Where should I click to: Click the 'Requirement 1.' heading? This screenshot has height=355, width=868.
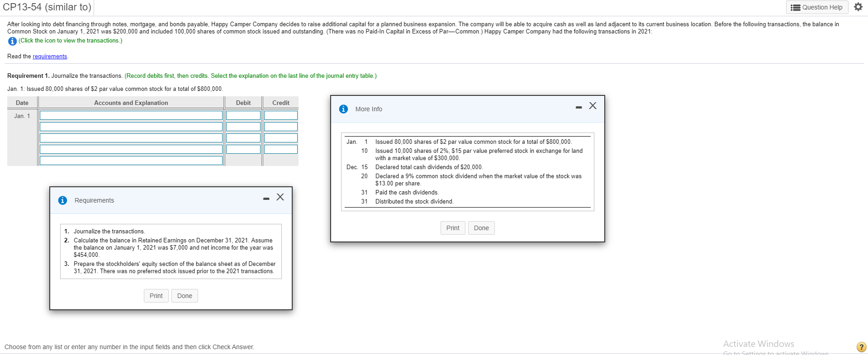pyautogui.click(x=28, y=76)
